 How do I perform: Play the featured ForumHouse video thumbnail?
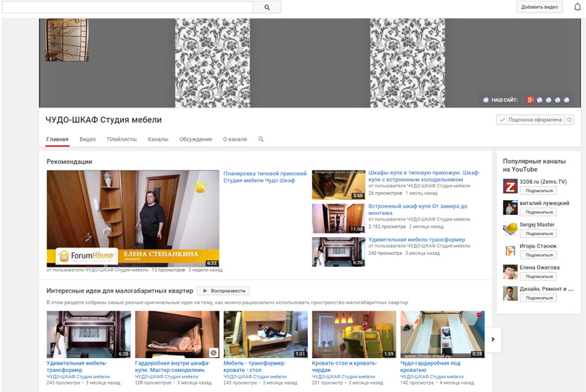click(x=133, y=219)
